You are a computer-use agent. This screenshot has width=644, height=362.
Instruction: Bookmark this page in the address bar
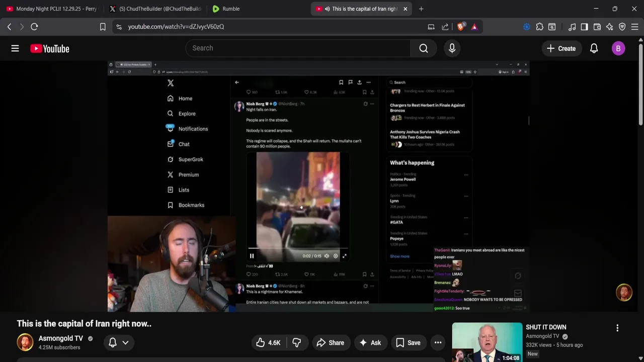point(103,27)
